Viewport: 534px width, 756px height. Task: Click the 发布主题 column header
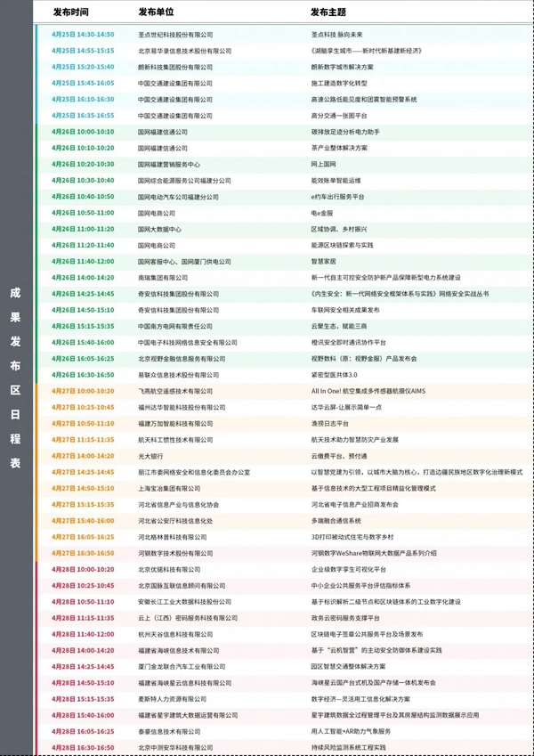[x=328, y=13]
